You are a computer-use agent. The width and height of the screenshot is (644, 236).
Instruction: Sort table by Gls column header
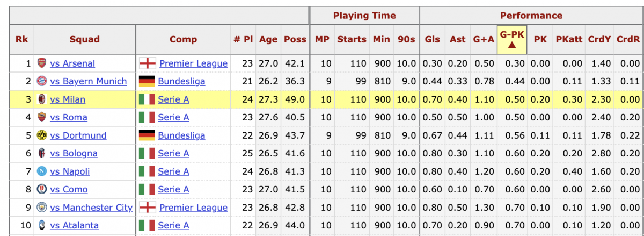[x=432, y=39]
